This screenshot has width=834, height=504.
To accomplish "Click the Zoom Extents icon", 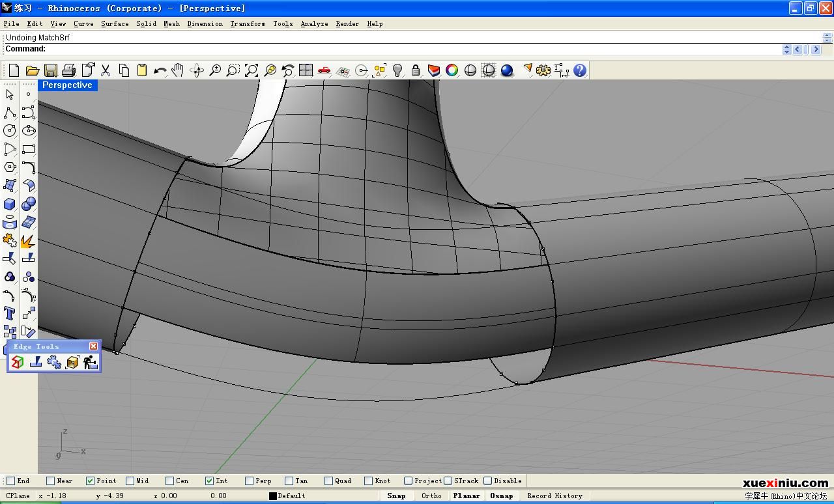I will (x=251, y=70).
